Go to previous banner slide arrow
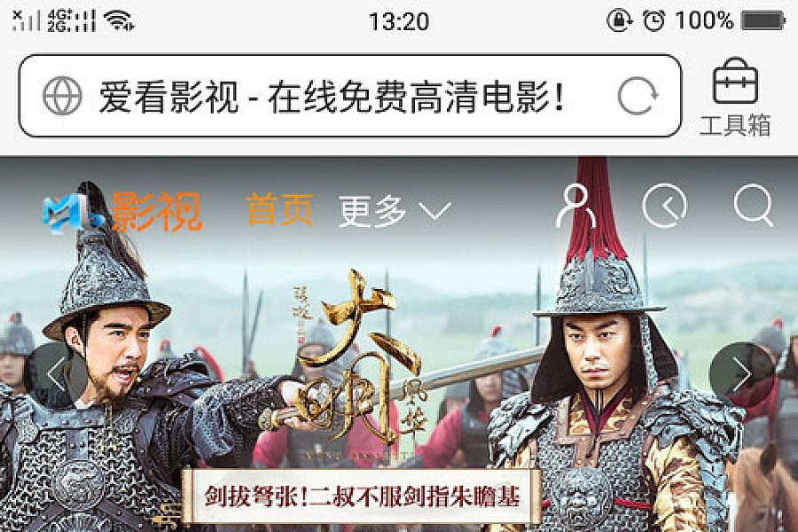 pyautogui.click(x=57, y=375)
